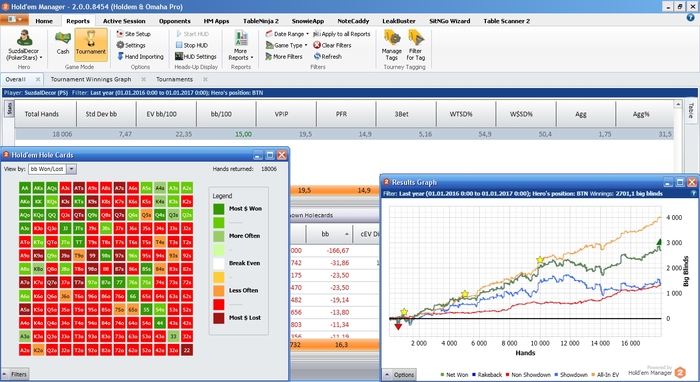
Task: Open the vertical Table side tab
Action: 691,110
